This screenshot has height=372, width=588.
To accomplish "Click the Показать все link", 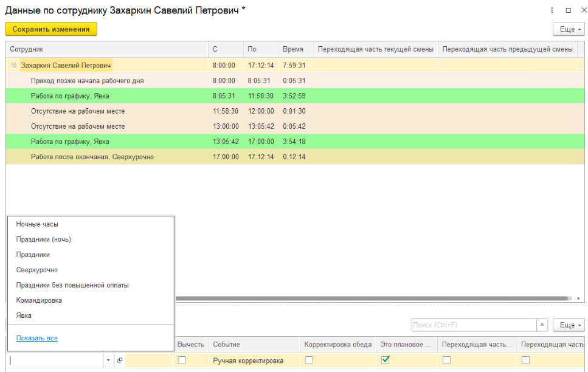I will 37,338.
